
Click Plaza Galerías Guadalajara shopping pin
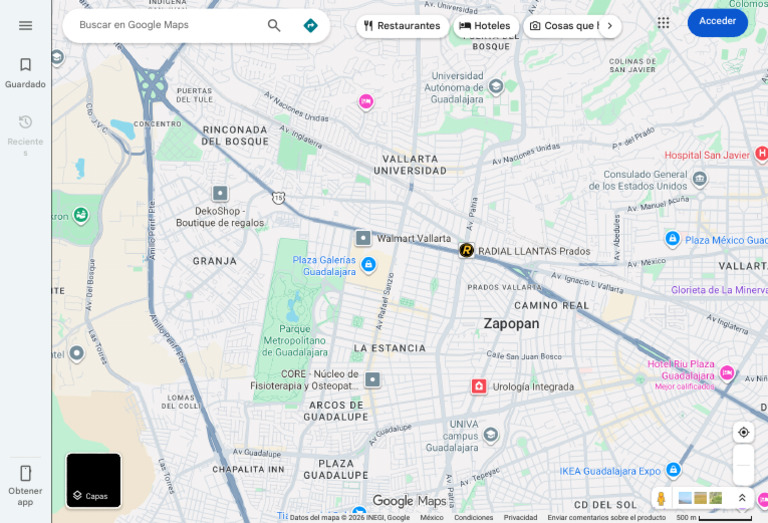368,265
